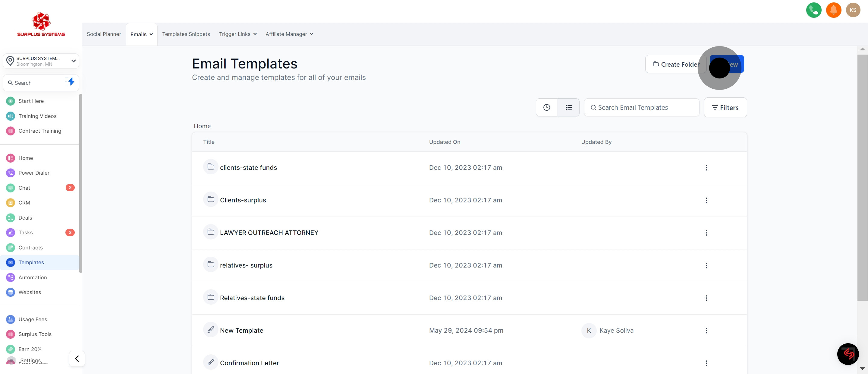Open the orange notifications bell

coord(833,10)
